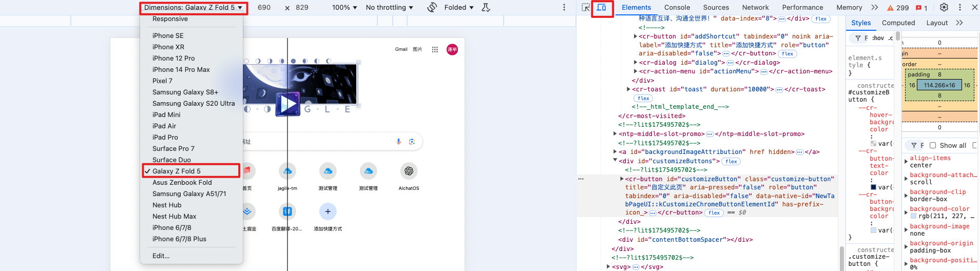Click the voice search microphone icon
This screenshot has width=980, height=271.
(399, 142)
